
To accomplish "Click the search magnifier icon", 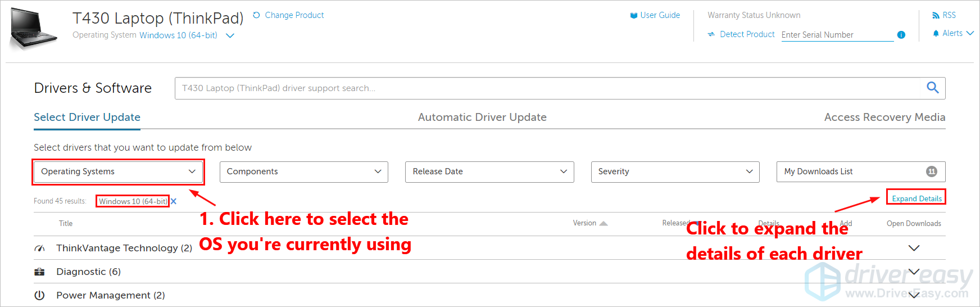I will 932,88.
